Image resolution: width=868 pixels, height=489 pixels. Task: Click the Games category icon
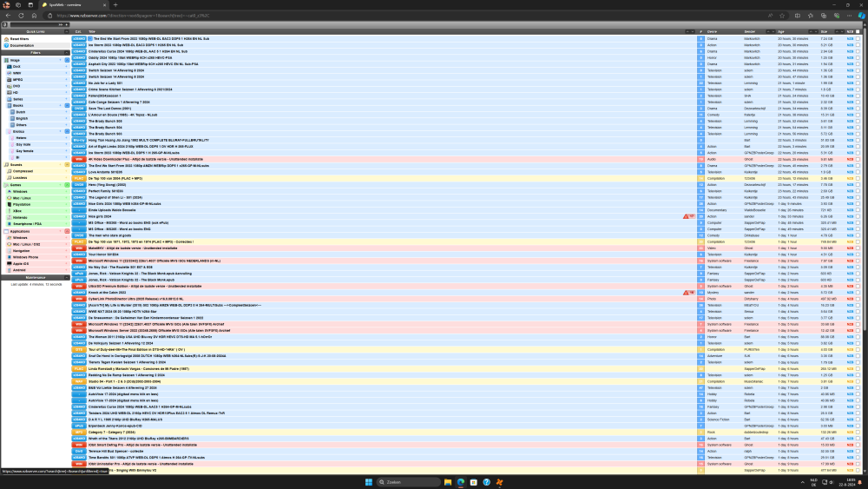(x=7, y=185)
